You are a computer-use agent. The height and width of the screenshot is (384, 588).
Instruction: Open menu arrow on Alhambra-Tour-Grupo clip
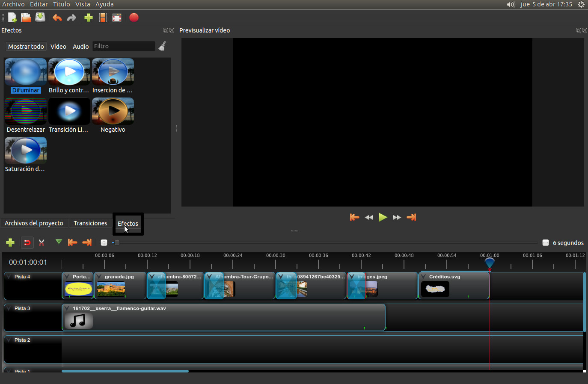click(209, 277)
